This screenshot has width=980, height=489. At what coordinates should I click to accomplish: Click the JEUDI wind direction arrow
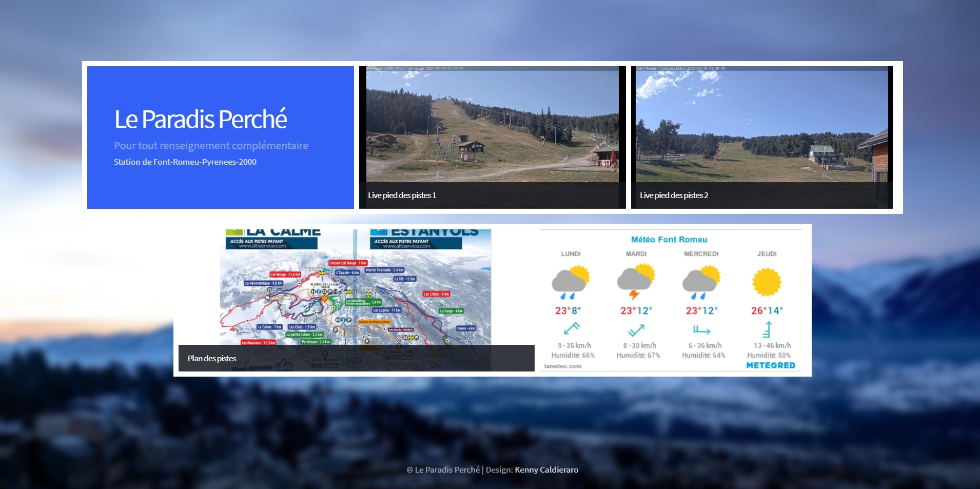767,329
